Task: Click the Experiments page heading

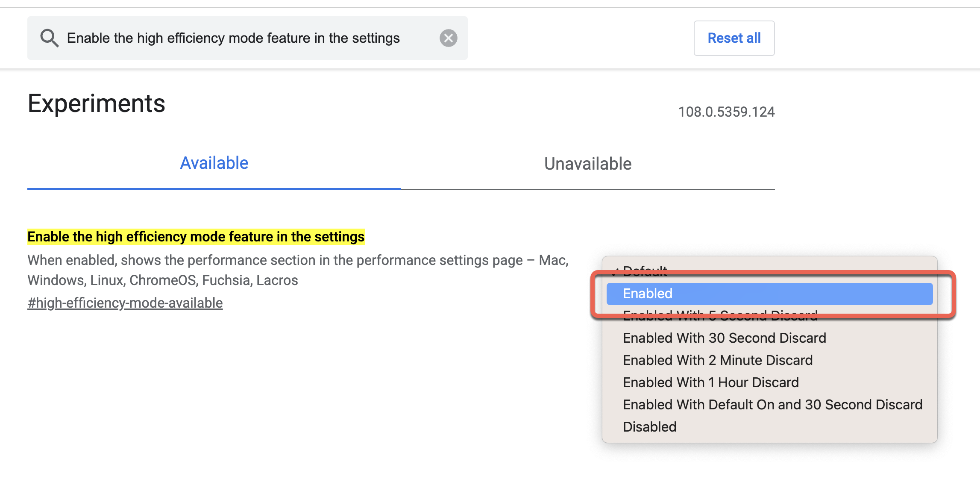Action: pos(97,103)
